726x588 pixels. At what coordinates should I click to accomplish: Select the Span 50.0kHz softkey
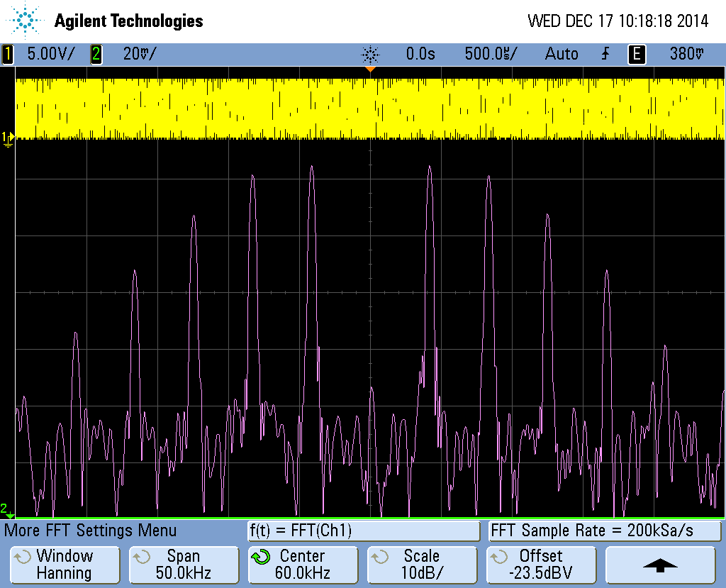(x=184, y=565)
